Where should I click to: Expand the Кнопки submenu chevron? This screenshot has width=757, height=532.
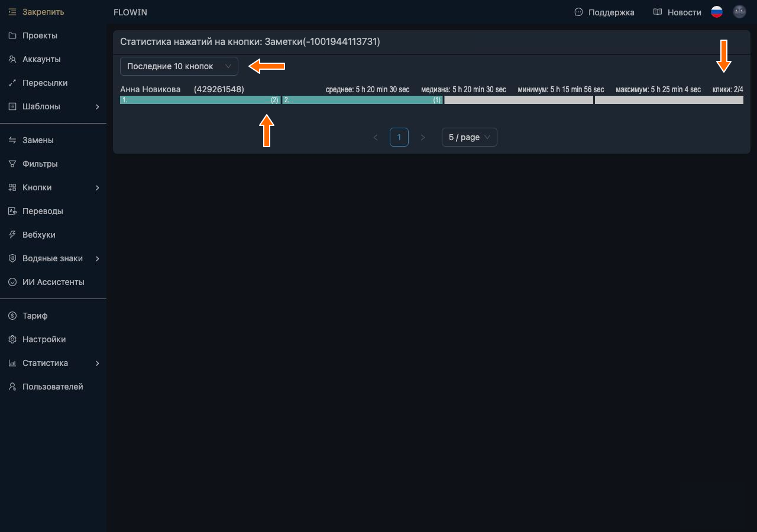98,187
